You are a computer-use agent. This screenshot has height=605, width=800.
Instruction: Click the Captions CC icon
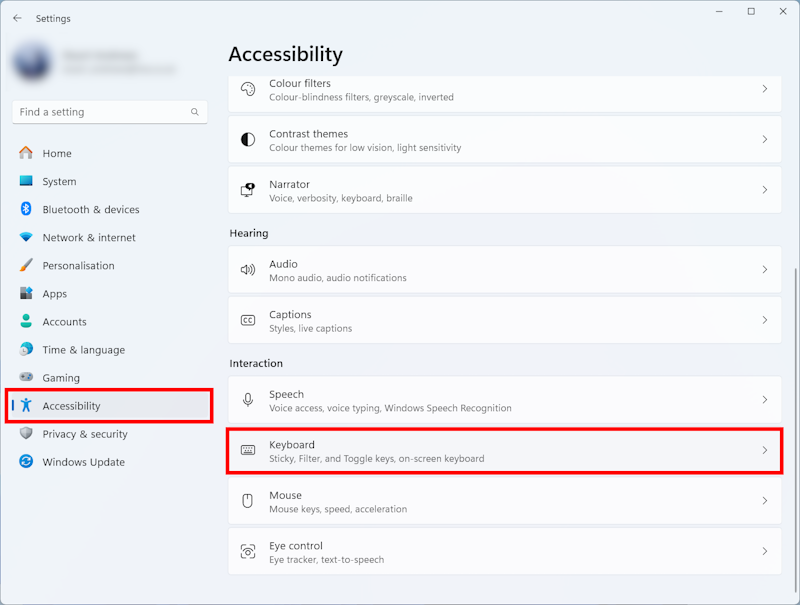coord(248,320)
